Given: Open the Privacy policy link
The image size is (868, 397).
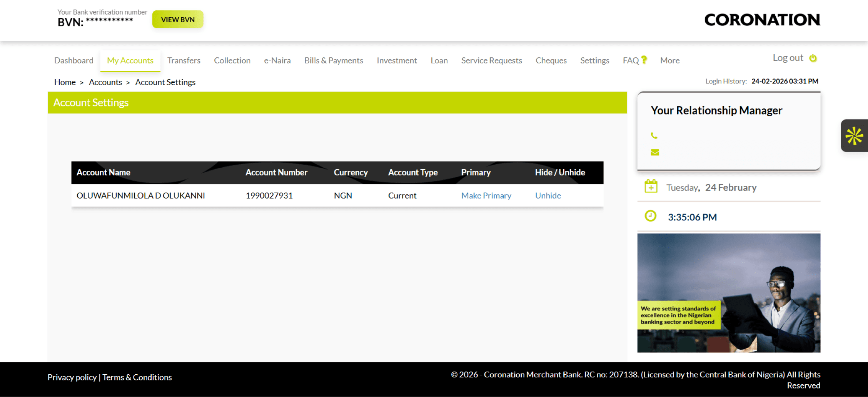Looking at the screenshot, I should 72,377.
